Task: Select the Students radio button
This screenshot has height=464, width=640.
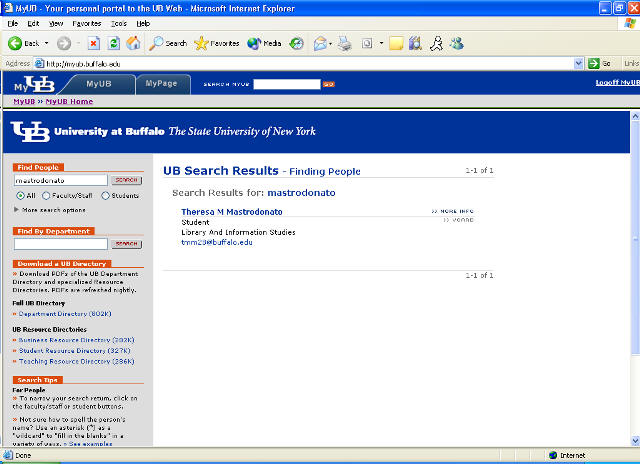Action: [105, 195]
